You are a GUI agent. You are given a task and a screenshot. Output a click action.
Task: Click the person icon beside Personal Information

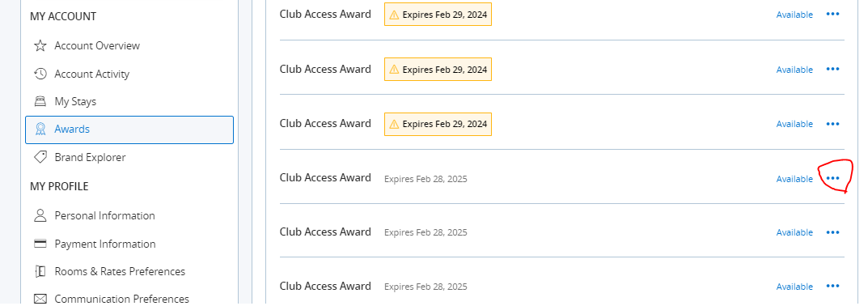(40, 215)
